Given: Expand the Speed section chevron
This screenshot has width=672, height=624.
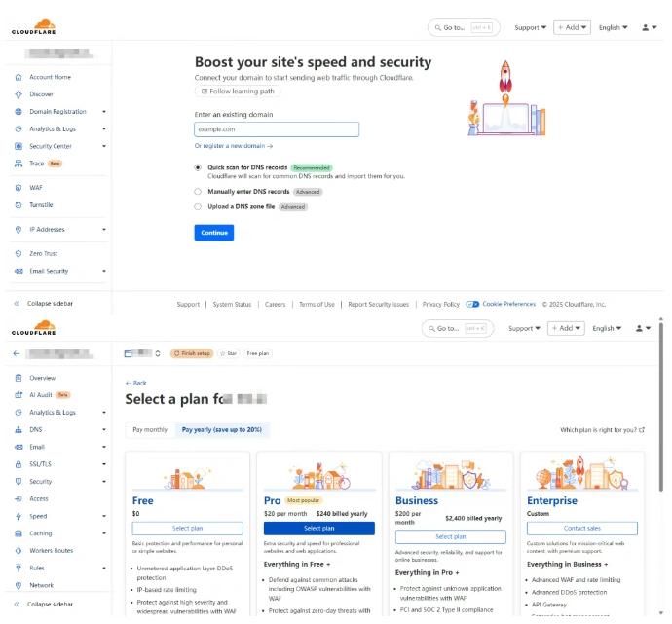Looking at the screenshot, I should pyautogui.click(x=104, y=516).
